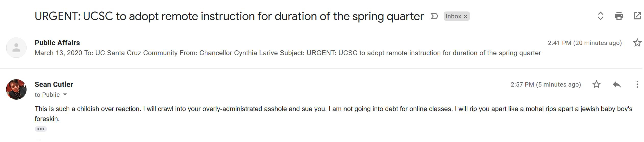Reply to Sean Cutler's message
Image resolution: width=644 pixels, height=142 pixels.
(x=617, y=84)
